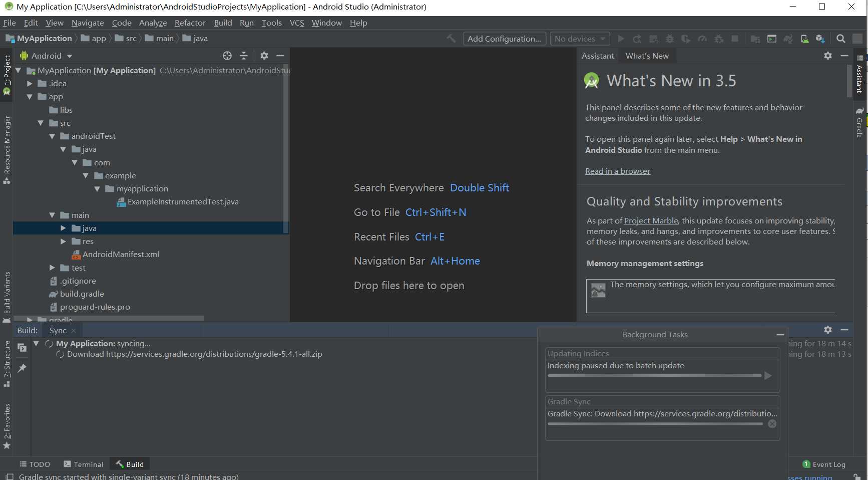
Task: Click the Pin Tab icon in Build panel
Action: (22, 368)
